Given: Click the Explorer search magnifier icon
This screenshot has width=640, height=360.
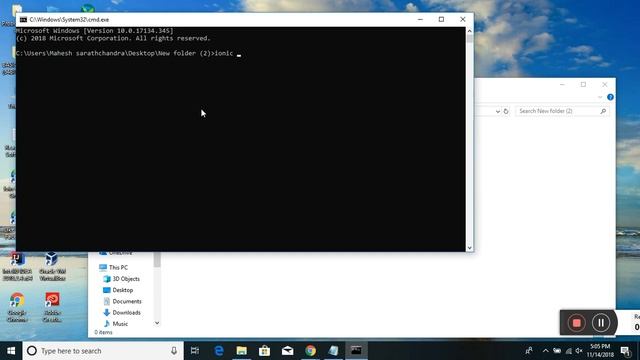Looking at the screenshot, I should tap(603, 111).
